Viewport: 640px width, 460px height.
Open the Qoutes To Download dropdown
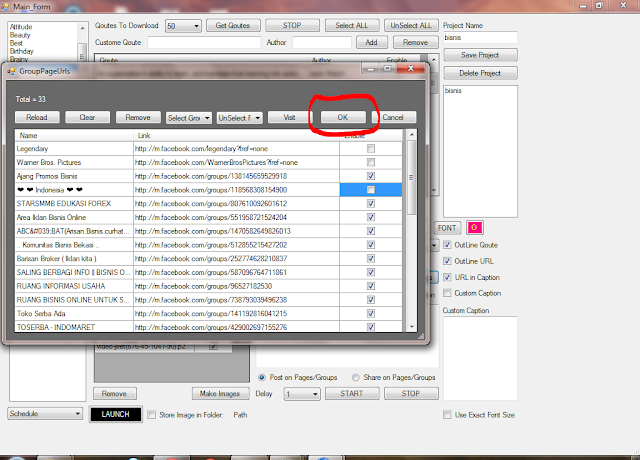pyautogui.click(x=183, y=26)
